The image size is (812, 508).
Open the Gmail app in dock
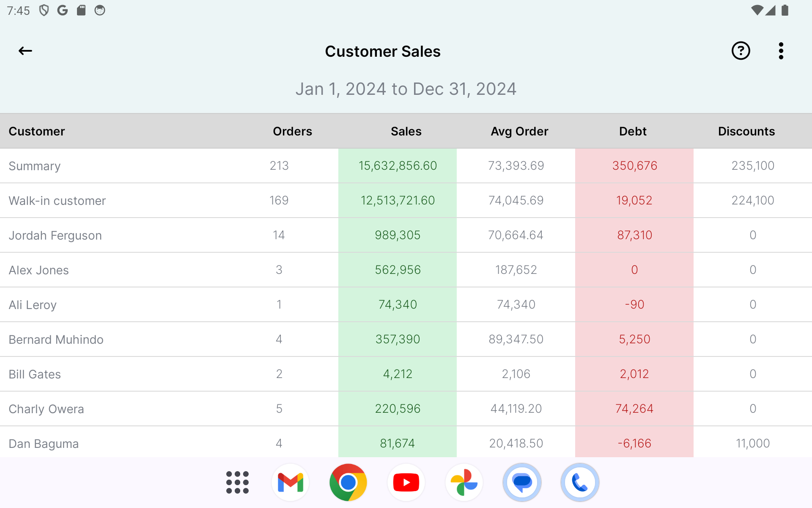[x=290, y=482]
